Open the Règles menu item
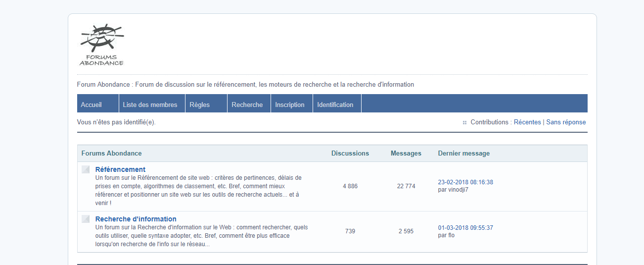Viewport: 644px width, 265px height. tap(200, 105)
